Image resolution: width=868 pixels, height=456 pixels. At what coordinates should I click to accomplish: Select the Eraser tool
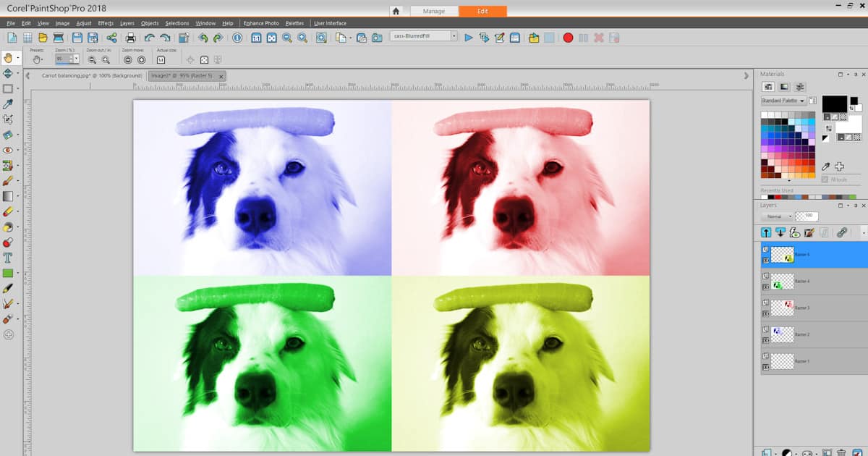(x=9, y=210)
